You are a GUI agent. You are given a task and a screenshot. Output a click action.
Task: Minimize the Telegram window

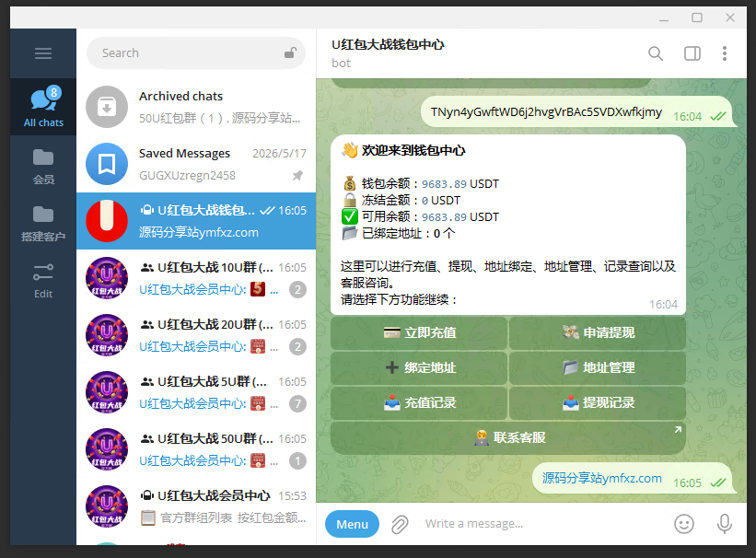coord(664,19)
